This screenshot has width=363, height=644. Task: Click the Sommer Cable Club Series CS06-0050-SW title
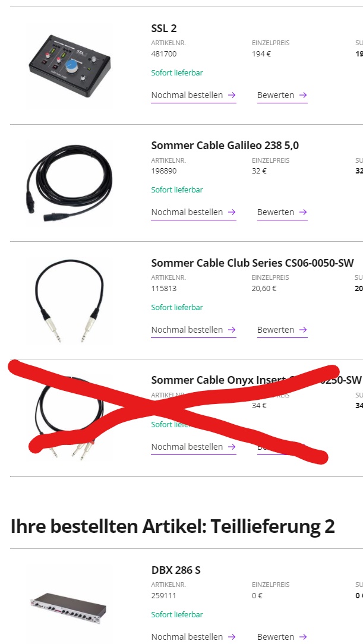[x=252, y=263]
